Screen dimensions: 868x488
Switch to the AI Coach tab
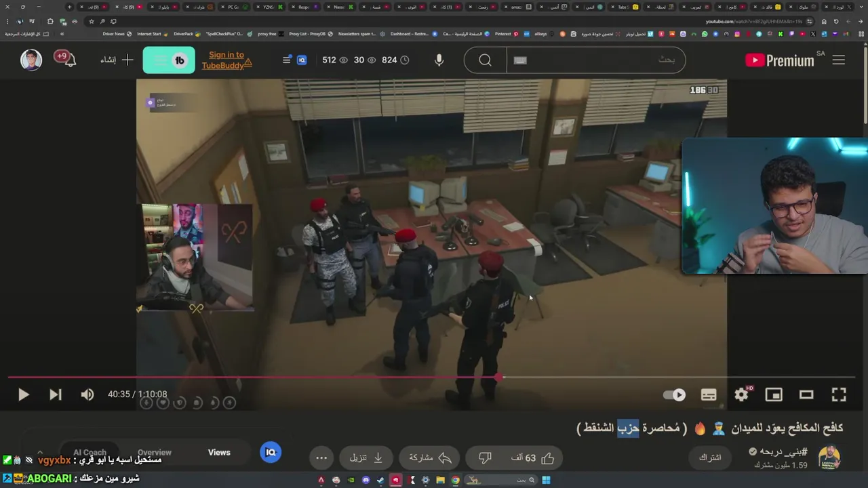coord(90,452)
